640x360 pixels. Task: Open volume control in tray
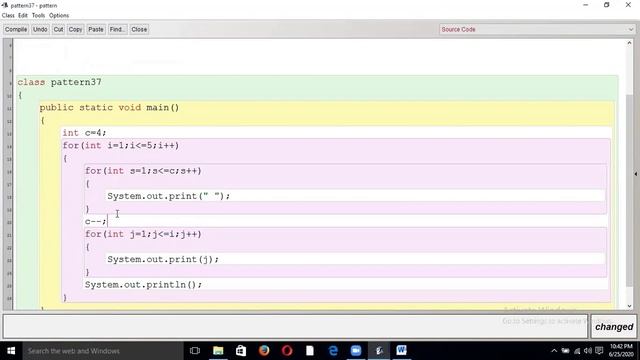click(x=588, y=351)
